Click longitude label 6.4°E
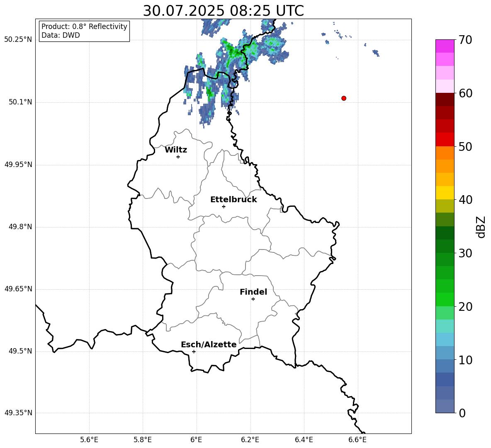Image resolution: width=491 pixels, height=448 pixels. pyautogui.click(x=304, y=440)
